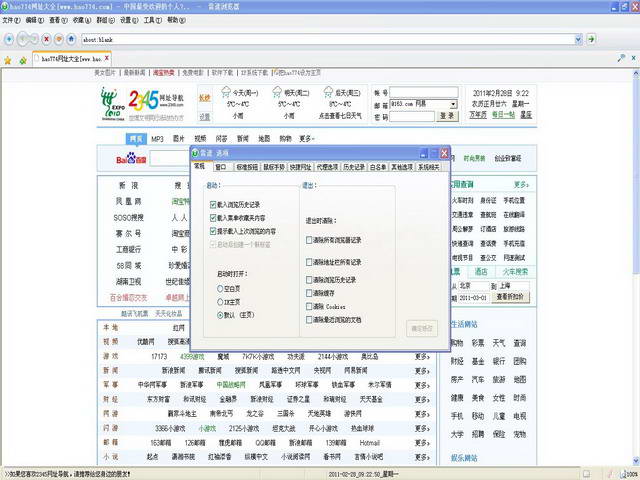The image size is (640, 480).
Task: Close the hao774 browser tab
Action: point(107,58)
